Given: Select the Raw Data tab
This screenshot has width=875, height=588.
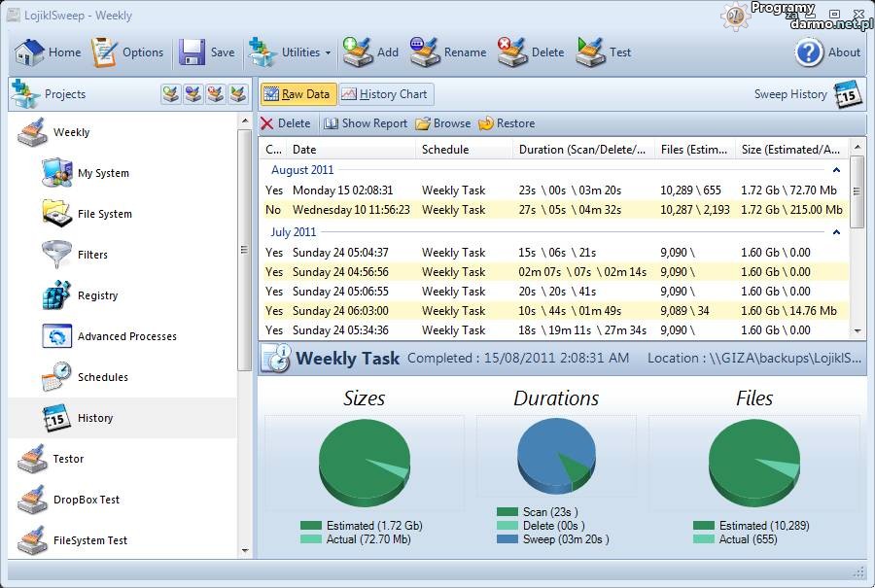Looking at the screenshot, I should 297,94.
